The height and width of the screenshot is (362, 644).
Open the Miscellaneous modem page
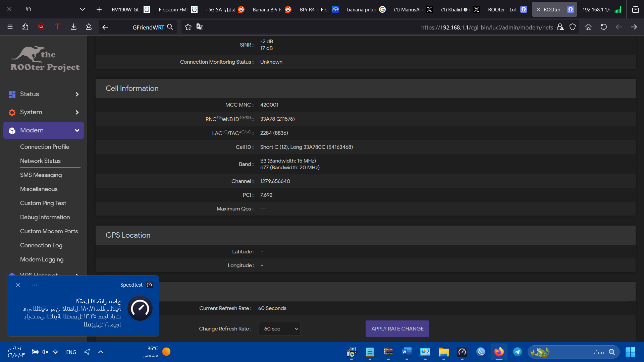tap(39, 189)
